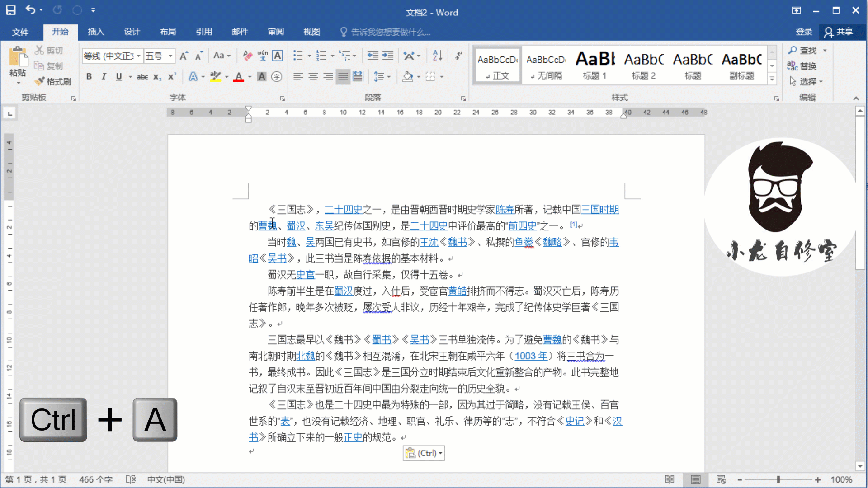The width and height of the screenshot is (868, 488).
Task: Expand the numbering list dropdown
Action: 333,56
